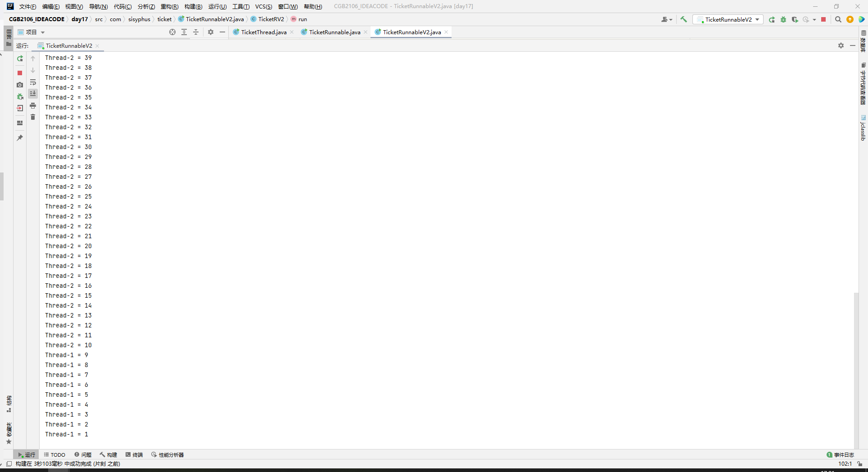Click day17 in breadcrumb
The width and height of the screenshot is (868, 472).
pos(80,19)
